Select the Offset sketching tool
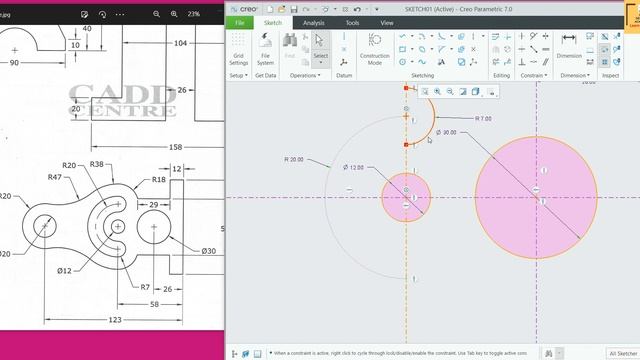This screenshot has height=360, width=640. click(x=461, y=36)
